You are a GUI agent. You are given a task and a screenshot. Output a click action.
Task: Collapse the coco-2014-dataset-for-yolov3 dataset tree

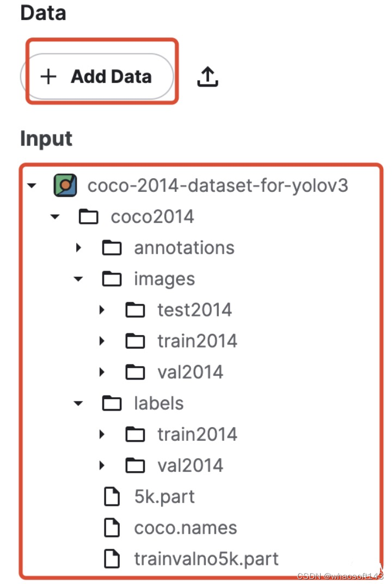tap(31, 185)
